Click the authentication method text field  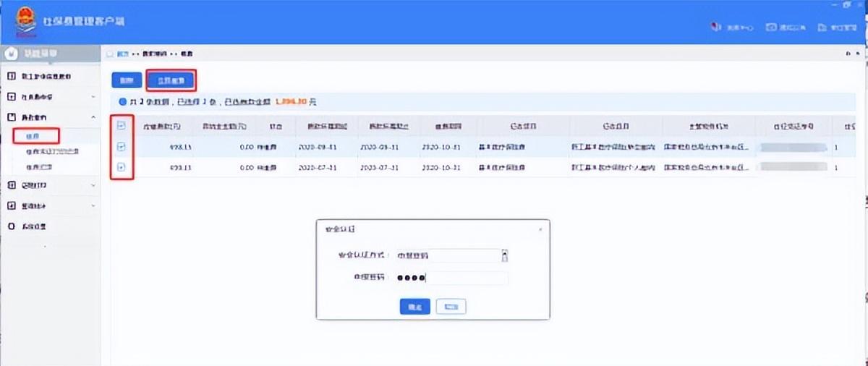click(447, 255)
